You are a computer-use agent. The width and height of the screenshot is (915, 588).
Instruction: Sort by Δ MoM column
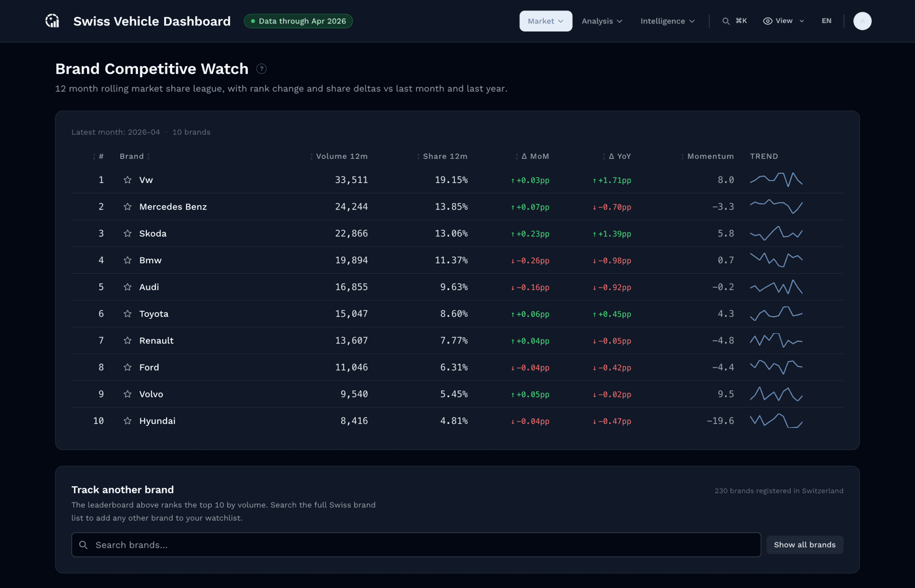coord(532,156)
